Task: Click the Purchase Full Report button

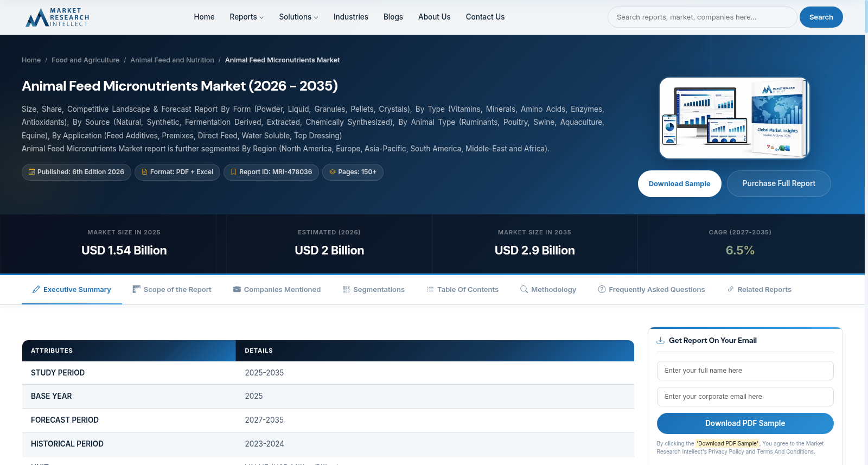Action: coord(778,183)
